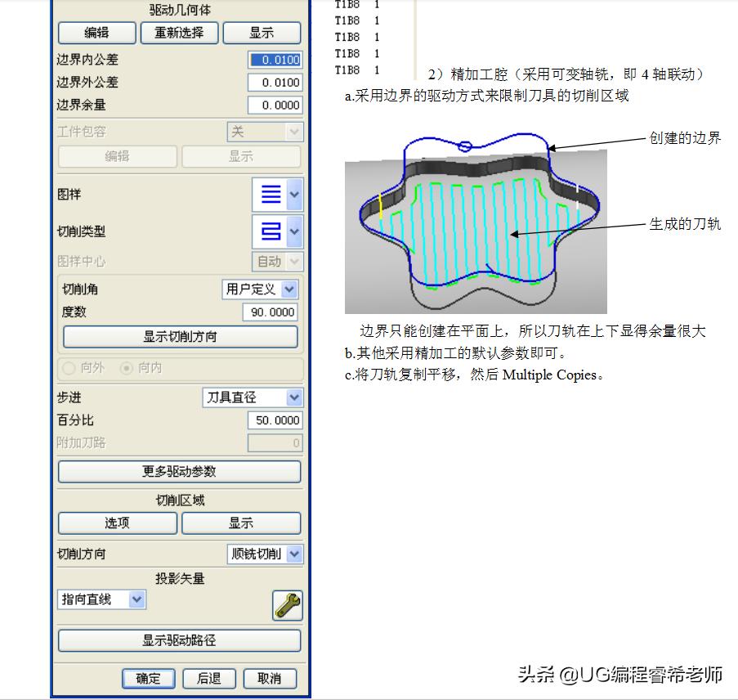Click 选项 under 切削区域
Screen dimensions: 738x700
pyautogui.click(x=117, y=523)
